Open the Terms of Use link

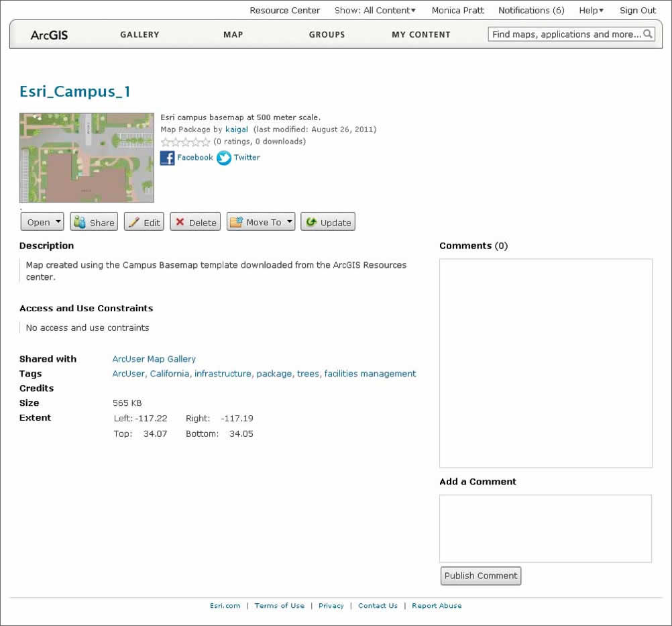[280, 605]
